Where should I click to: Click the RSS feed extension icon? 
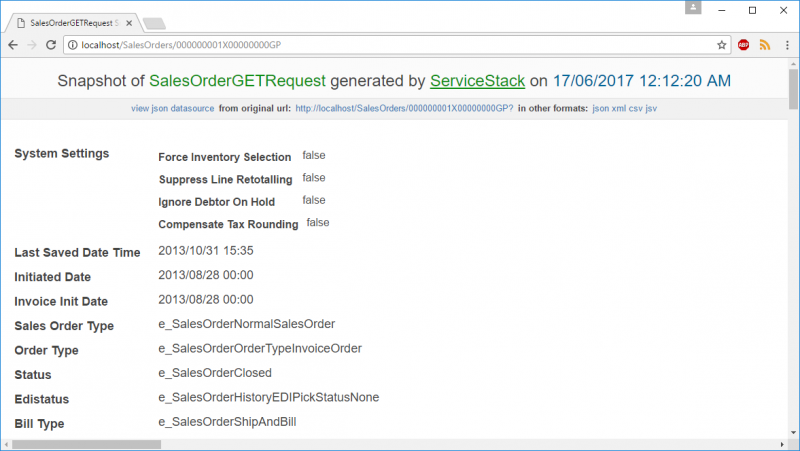[764, 45]
